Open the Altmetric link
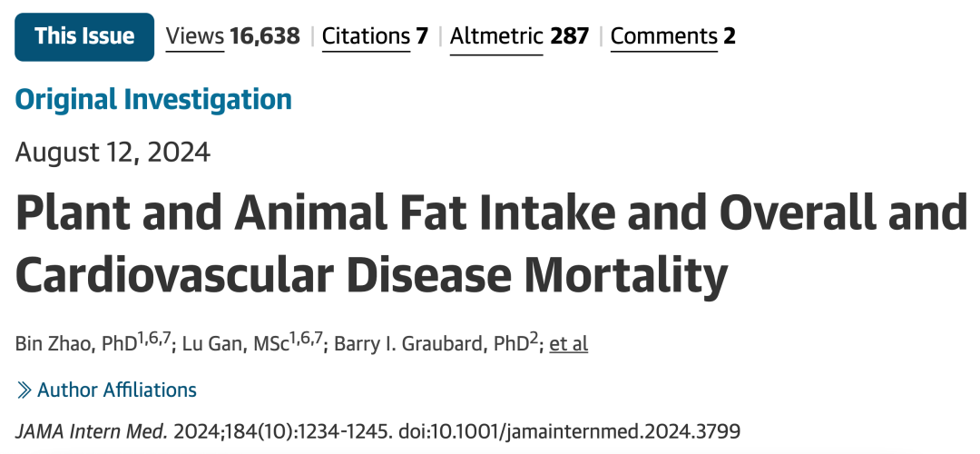The width and height of the screenshot is (980, 454). pyautogui.click(x=496, y=36)
